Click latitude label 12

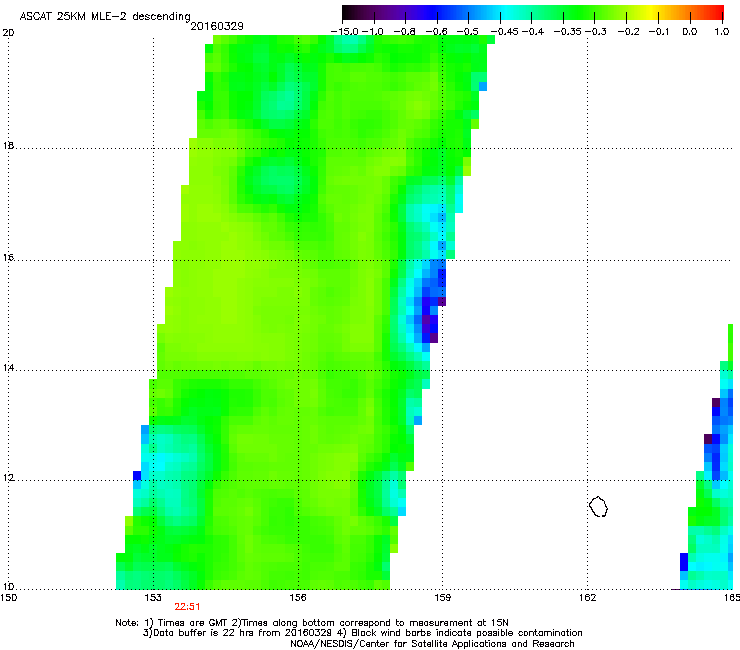tap(8, 478)
